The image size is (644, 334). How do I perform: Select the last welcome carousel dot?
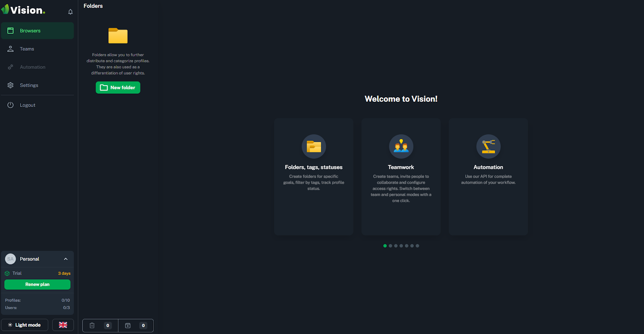(417, 246)
